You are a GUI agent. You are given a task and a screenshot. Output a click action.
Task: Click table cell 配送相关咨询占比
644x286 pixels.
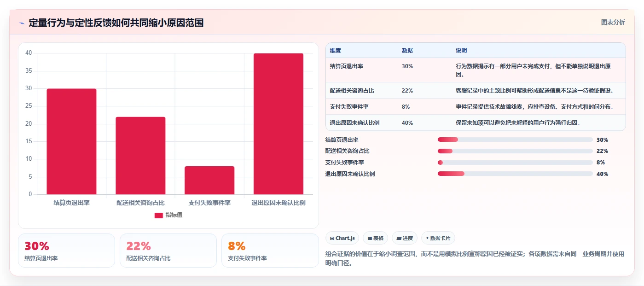point(352,91)
